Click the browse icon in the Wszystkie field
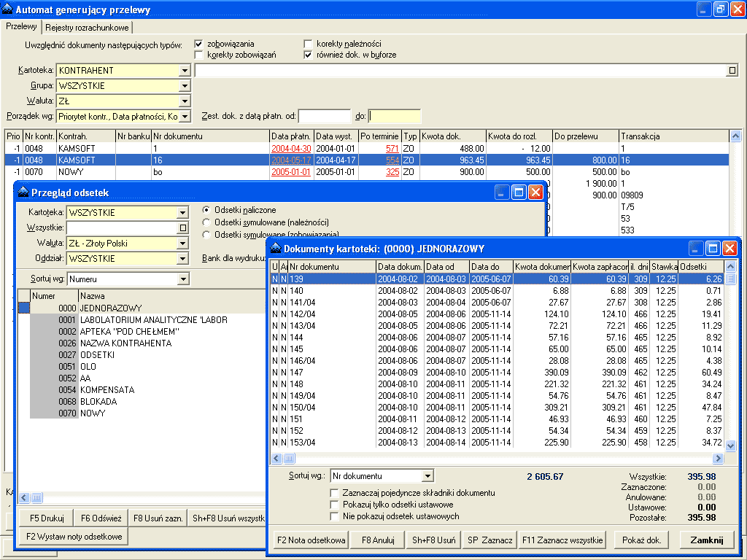Image resolution: width=747 pixels, height=560 pixels. (x=183, y=228)
